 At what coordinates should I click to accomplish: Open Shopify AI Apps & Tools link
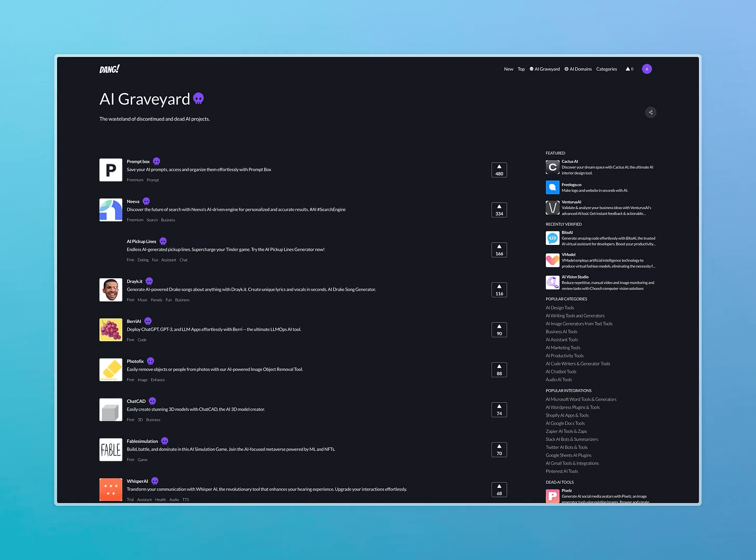[x=567, y=415]
